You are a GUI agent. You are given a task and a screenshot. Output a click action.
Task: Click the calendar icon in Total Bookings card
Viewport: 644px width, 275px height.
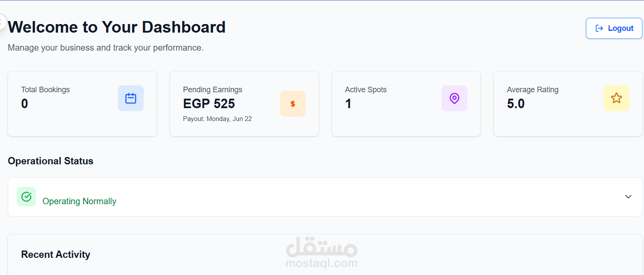point(131,98)
